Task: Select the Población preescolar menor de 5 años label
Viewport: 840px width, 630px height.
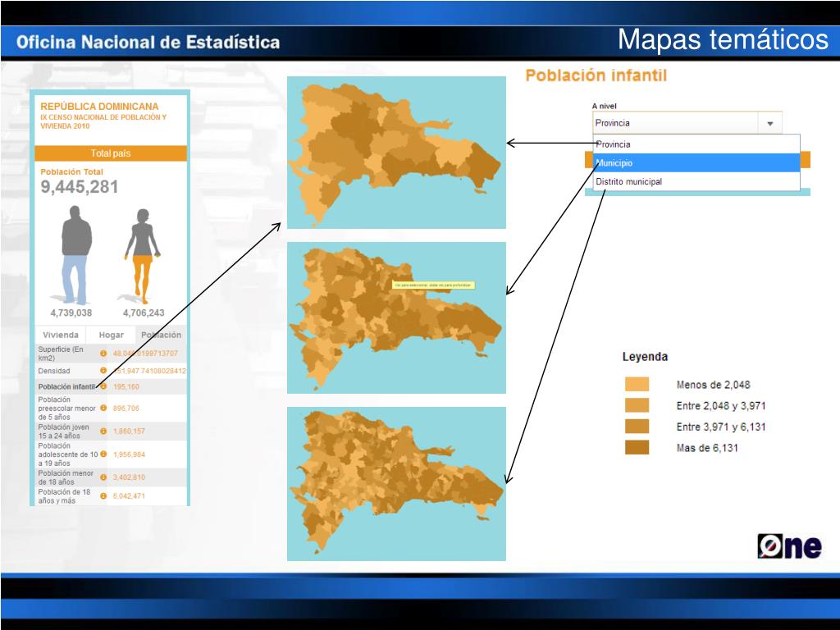Action: click(x=66, y=409)
